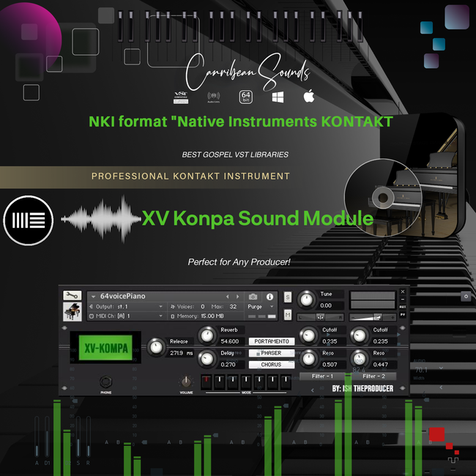Toggle the Solo S button
The image size is (476, 476).
tap(287, 297)
